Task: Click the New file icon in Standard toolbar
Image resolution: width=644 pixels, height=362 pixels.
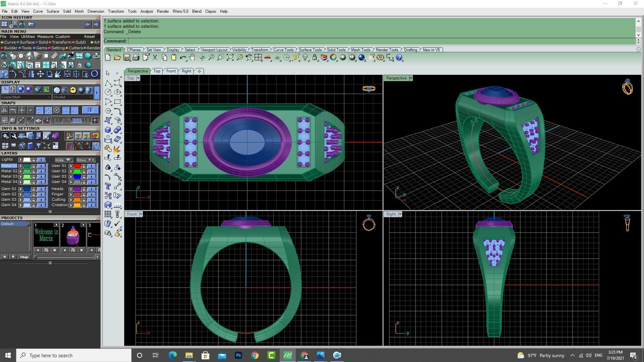Action: coord(108,58)
